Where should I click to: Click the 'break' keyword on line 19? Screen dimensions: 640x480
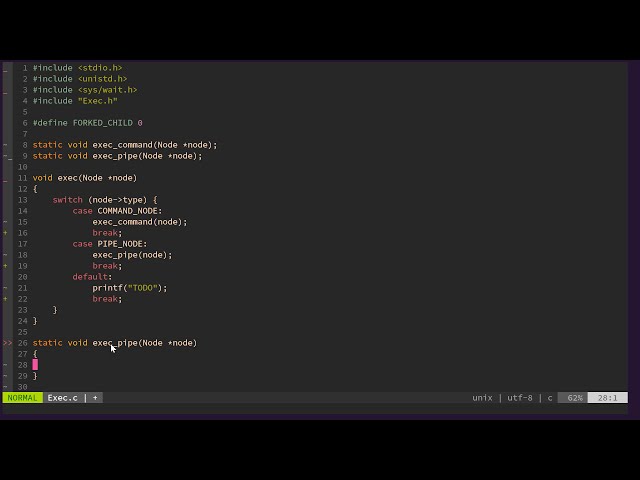click(x=105, y=266)
